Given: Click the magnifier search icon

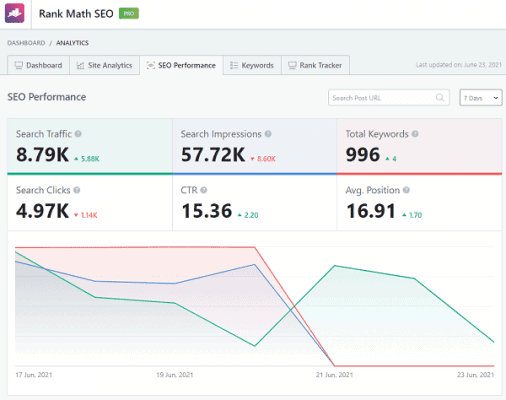Looking at the screenshot, I should coord(440,98).
